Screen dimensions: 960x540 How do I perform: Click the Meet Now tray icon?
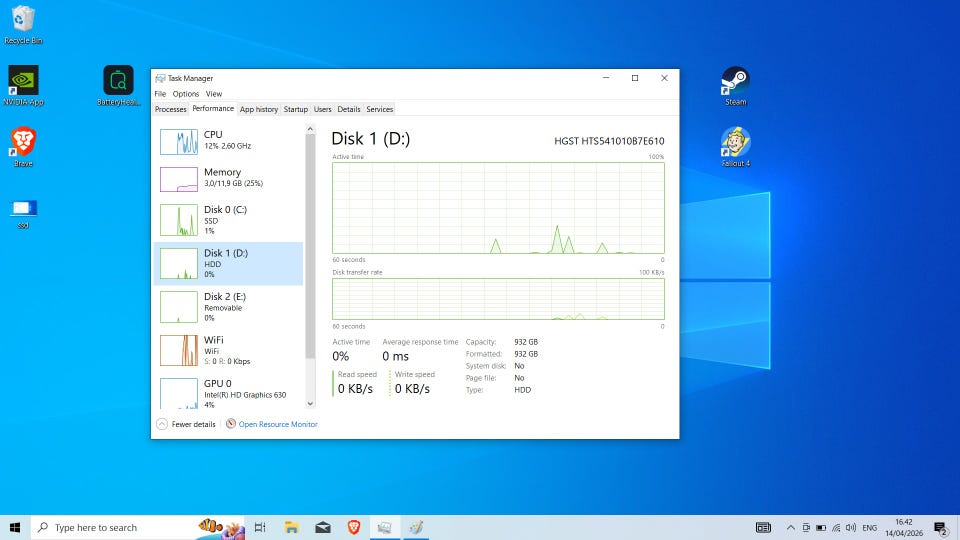click(x=806, y=527)
